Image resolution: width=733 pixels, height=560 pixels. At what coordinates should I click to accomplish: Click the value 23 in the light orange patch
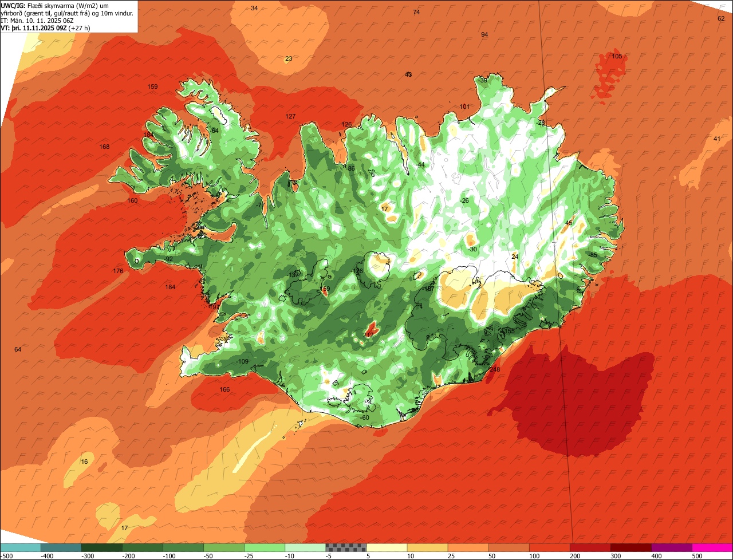(289, 58)
